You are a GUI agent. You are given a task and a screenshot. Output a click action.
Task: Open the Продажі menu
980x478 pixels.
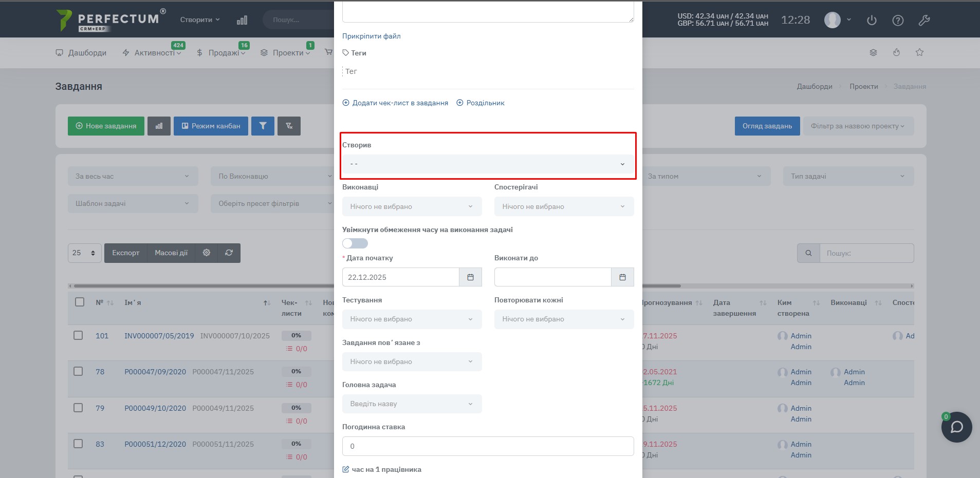click(x=221, y=53)
